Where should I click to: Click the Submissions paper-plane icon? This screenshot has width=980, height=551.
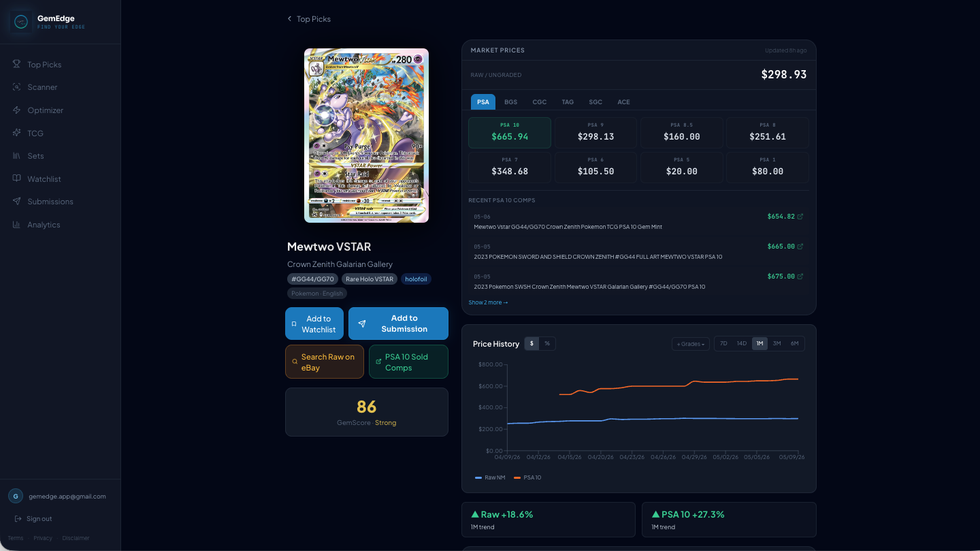click(16, 201)
